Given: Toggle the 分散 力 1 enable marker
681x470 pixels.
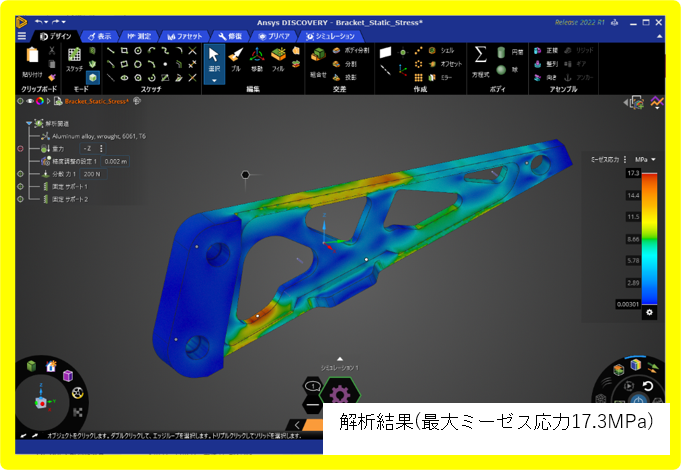Looking at the screenshot, I should coord(20,174).
